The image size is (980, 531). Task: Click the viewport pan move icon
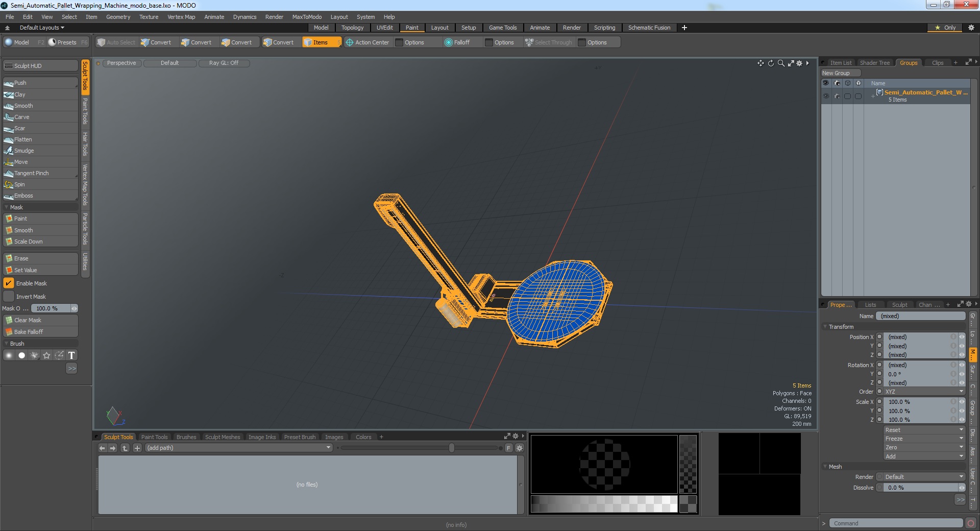(x=761, y=63)
